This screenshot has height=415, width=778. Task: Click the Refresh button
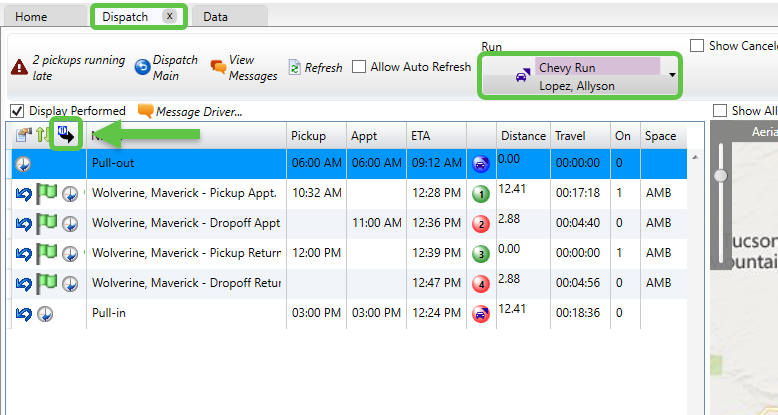pyautogui.click(x=315, y=68)
